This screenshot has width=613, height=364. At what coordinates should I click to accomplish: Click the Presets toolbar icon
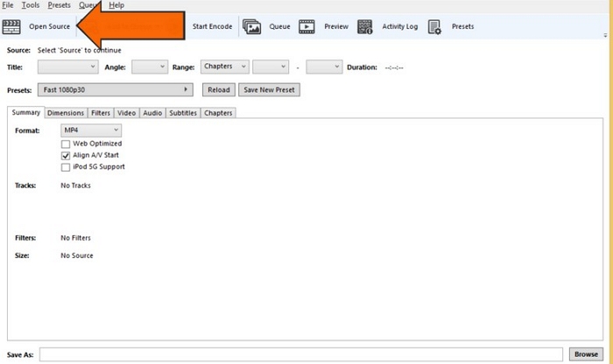[435, 26]
